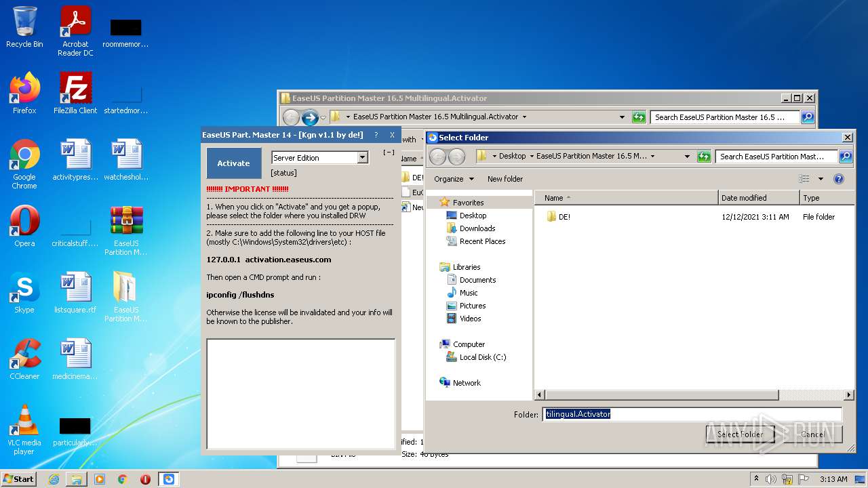Click the refresh icon in Select Folder dialog
868x488 pixels.
point(704,157)
